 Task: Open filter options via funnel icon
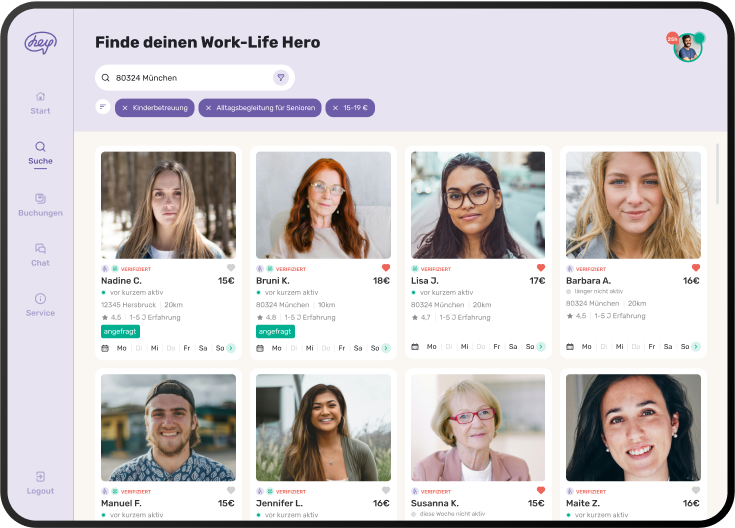tap(280, 77)
